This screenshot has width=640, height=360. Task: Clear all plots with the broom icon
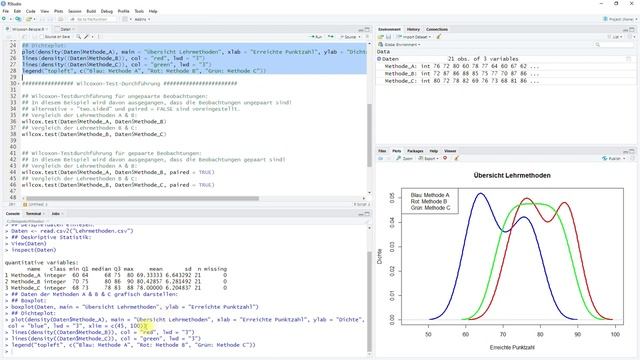456,158
